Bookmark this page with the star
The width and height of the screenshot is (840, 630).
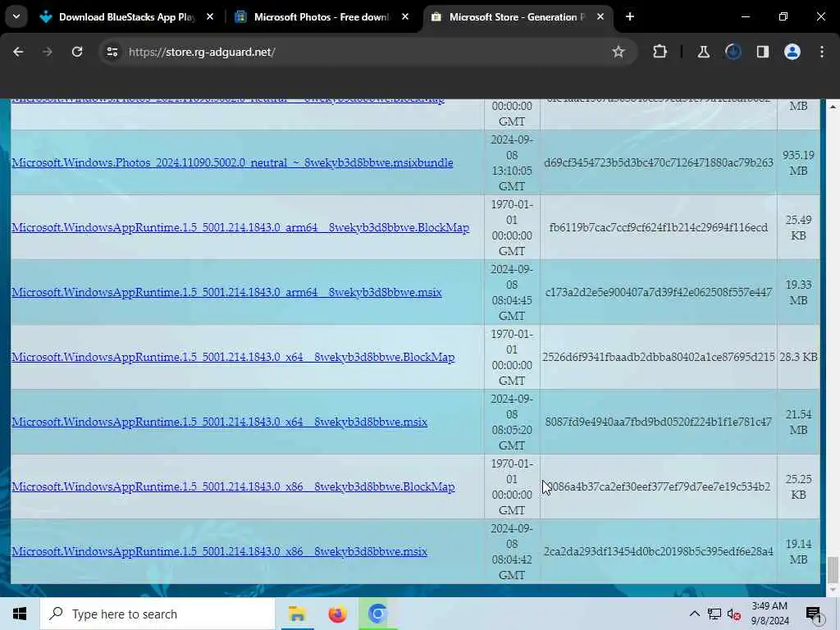619,52
